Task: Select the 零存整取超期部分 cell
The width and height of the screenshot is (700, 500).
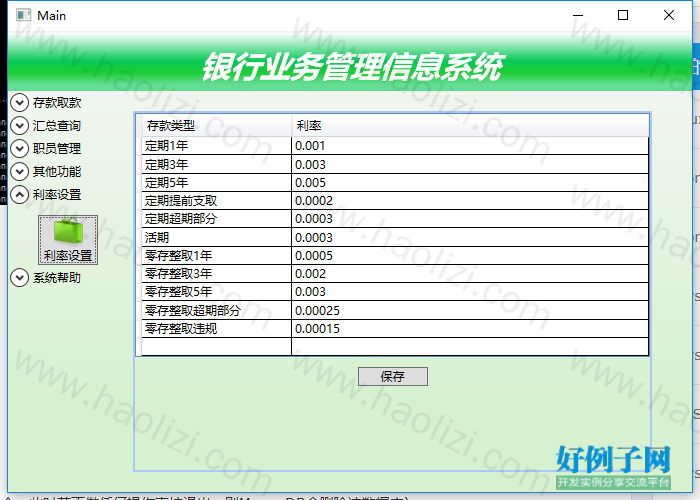Action: (217, 310)
